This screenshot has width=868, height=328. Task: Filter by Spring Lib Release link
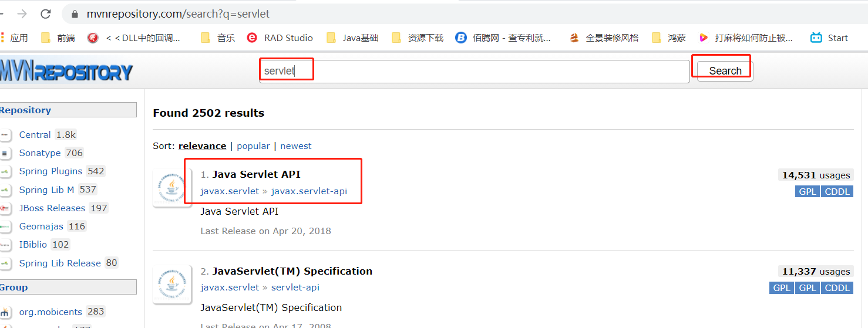click(x=60, y=263)
